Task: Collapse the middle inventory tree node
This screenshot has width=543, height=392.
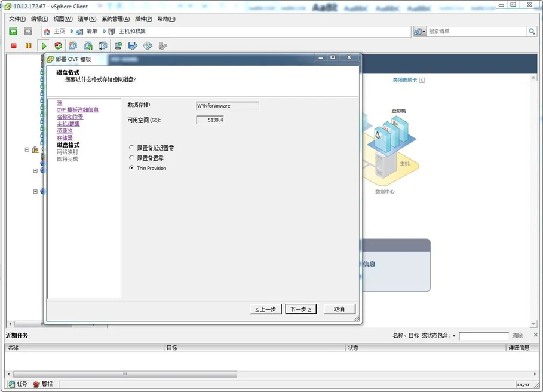Action: coord(35,170)
